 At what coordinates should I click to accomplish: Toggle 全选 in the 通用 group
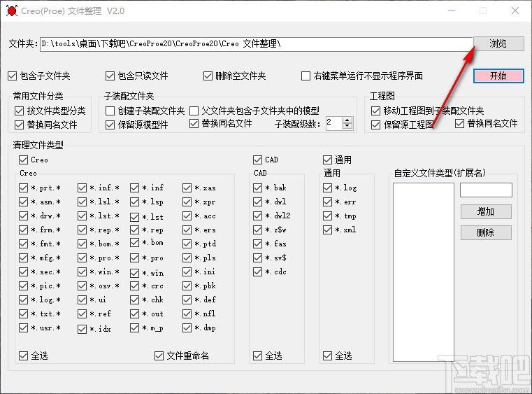click(327, 356)
